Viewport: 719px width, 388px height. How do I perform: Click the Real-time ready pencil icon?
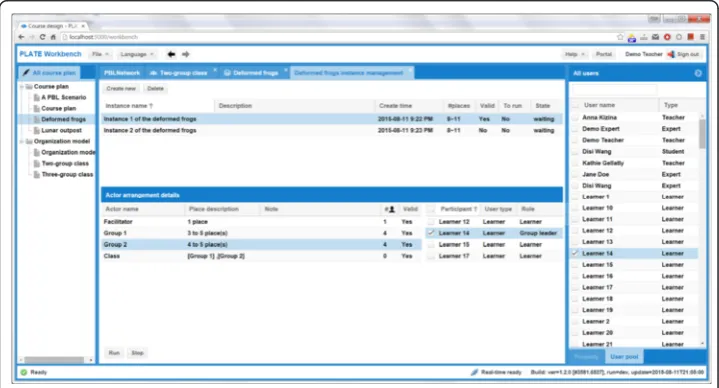(x=474, y=372)
